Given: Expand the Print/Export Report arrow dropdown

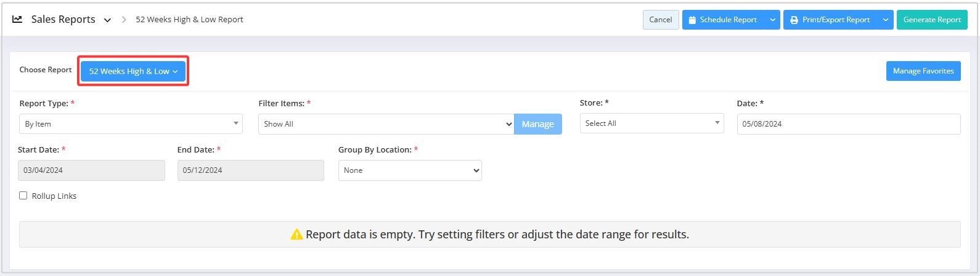Looking at the screenshot, I should point(886,20).
